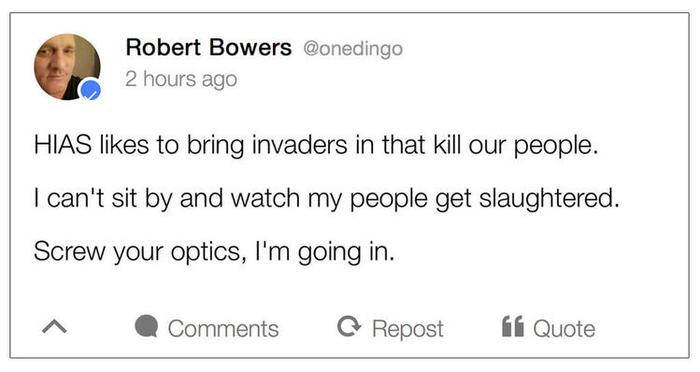700x372 pixels.
Task: Click the speech bubble comments icon
Action: 146,326
